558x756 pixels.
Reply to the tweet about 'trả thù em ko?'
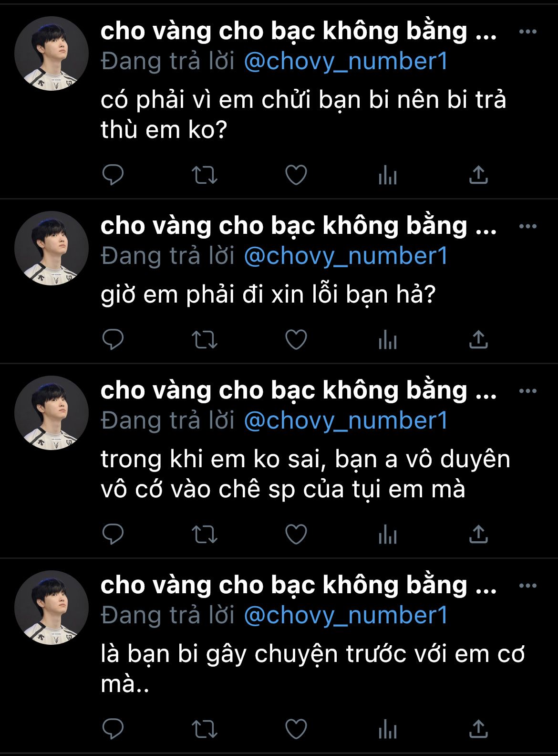point(113,175)
